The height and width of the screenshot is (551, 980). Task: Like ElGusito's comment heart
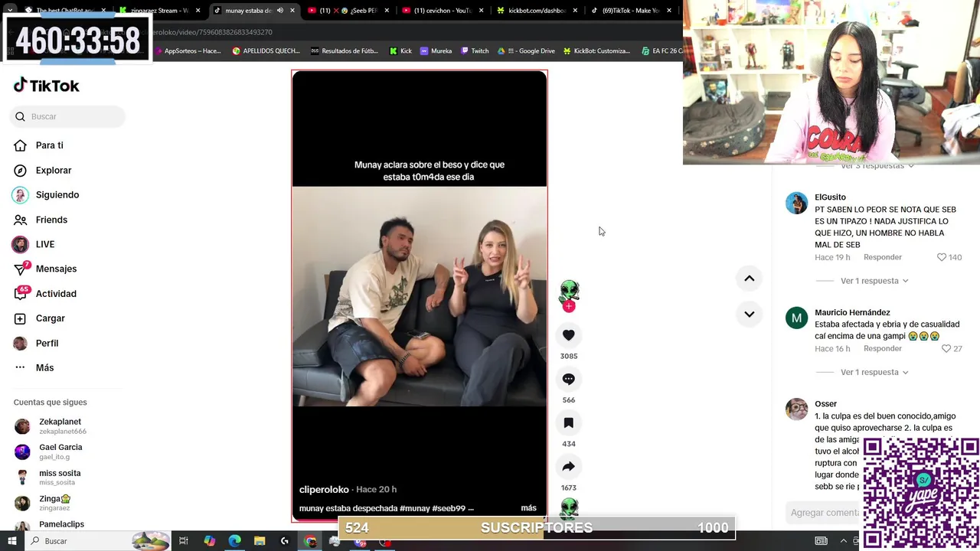(x=942, y=257)
